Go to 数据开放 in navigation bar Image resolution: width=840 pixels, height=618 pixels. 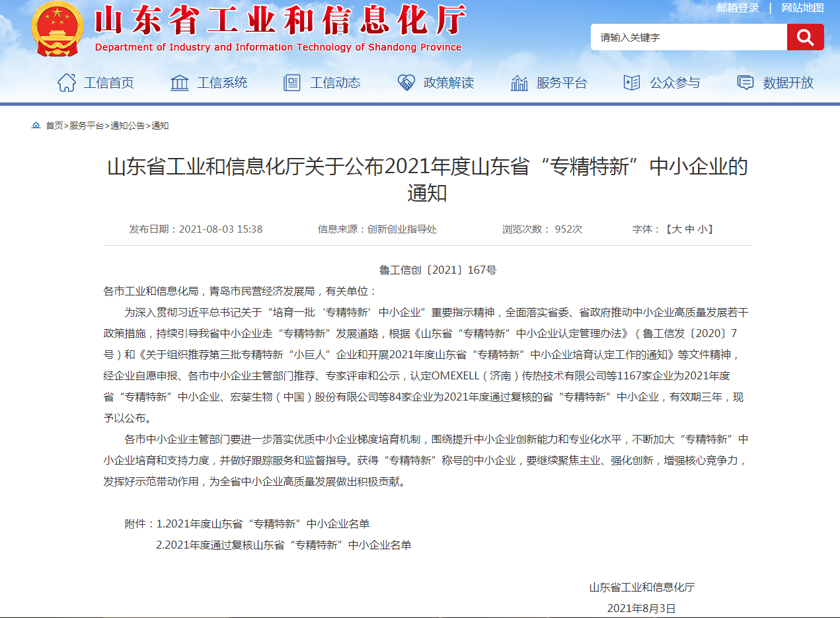coord(788,83)
